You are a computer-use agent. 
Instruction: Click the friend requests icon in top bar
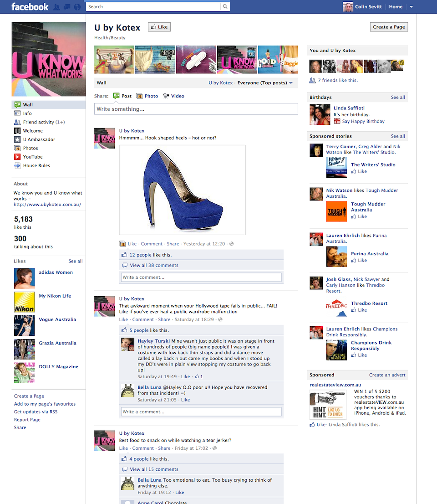pos(56,7)
